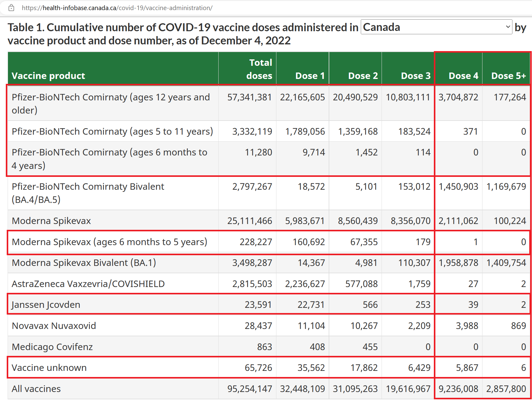Viewport: 532px width, 403px height.
Task: Click Dose 1 value 9,714
Action: (x=314, y=152)
